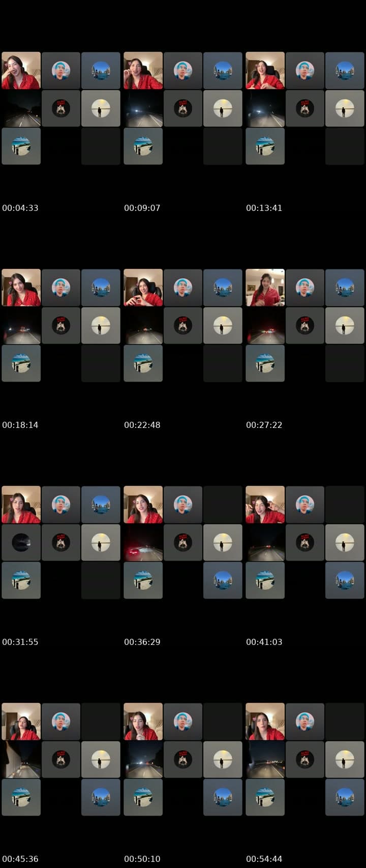Click the 00:18:14 timestamp label
366x868 pixels.
click(x=20, y=425)
